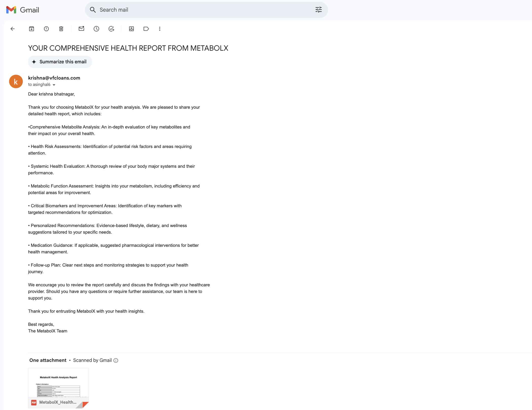Screen dimensions: 532x410
Task: Show search options filter icon
Action: (318, 10)
